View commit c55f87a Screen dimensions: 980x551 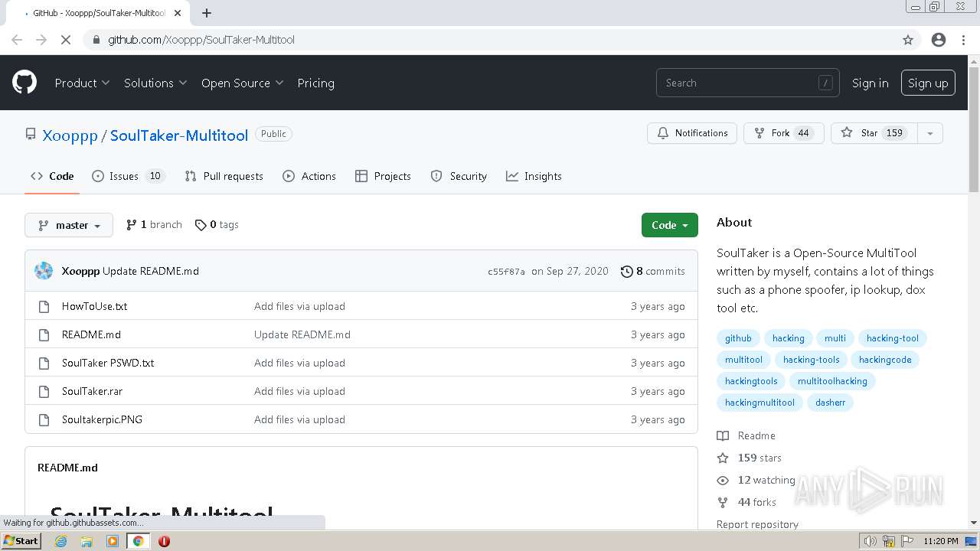pos(506,272)
